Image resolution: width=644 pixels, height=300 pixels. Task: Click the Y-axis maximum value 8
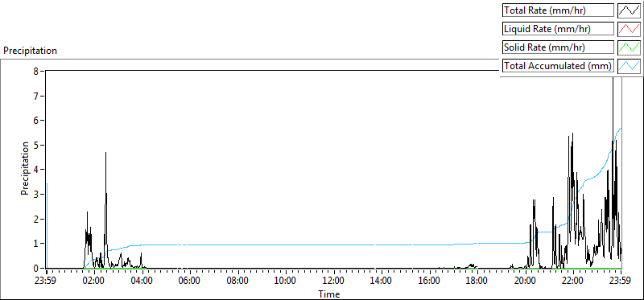coord(36,71)
